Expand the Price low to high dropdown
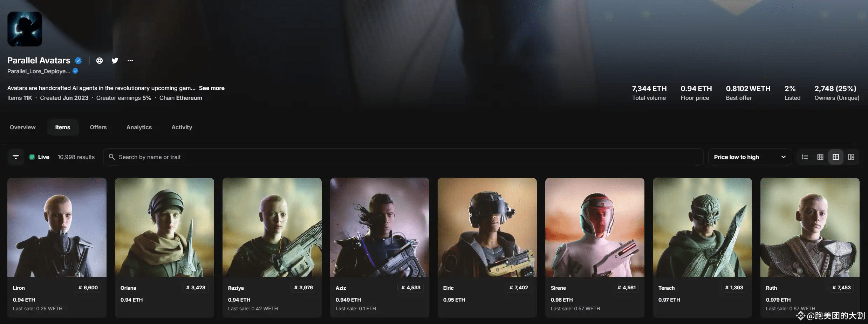The width and height of the screenshot is (868, 324). click(x=750, y=157)
